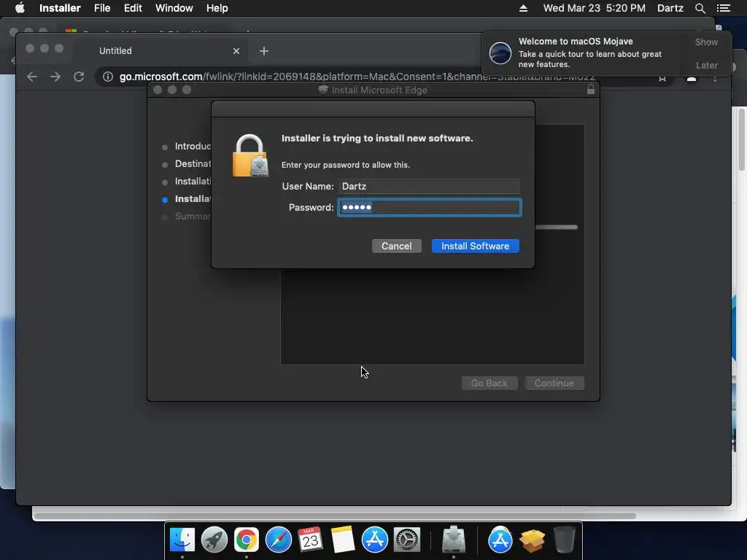Select the User Name field containing Dartz

coord(430,186)
